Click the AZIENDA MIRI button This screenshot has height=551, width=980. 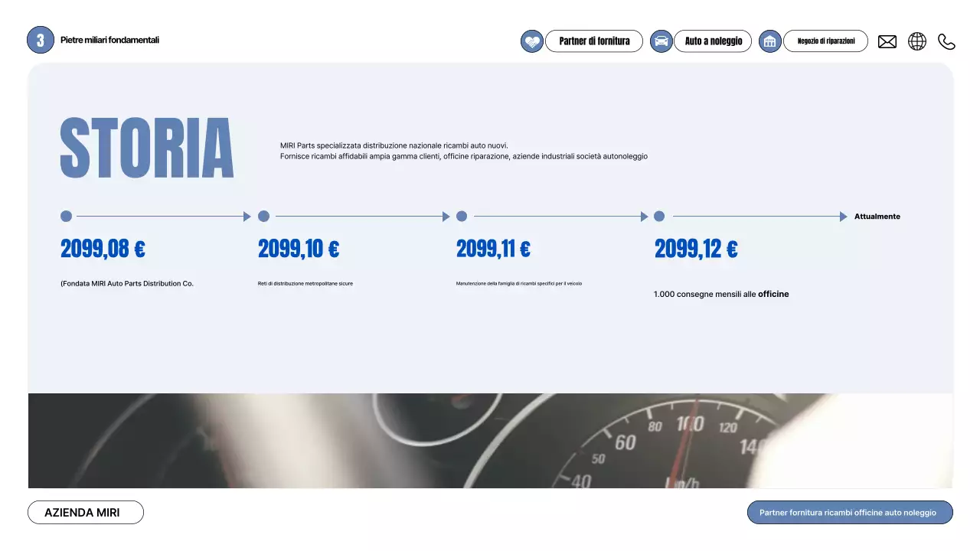pyautogui.click(x=85, y=512)
